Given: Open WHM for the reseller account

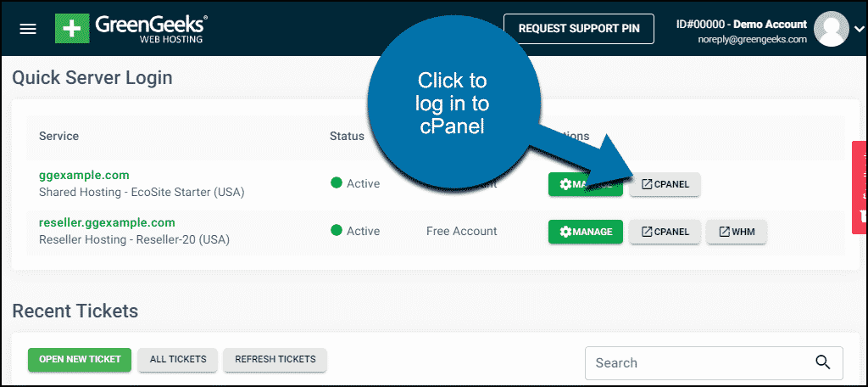Looking at the screenshot, I should point(736,232).
